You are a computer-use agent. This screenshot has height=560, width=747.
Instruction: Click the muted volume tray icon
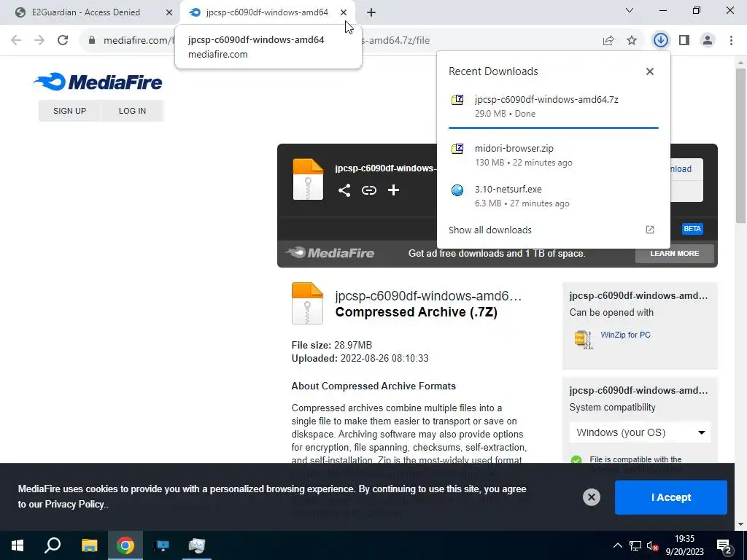tap(653, 545)
